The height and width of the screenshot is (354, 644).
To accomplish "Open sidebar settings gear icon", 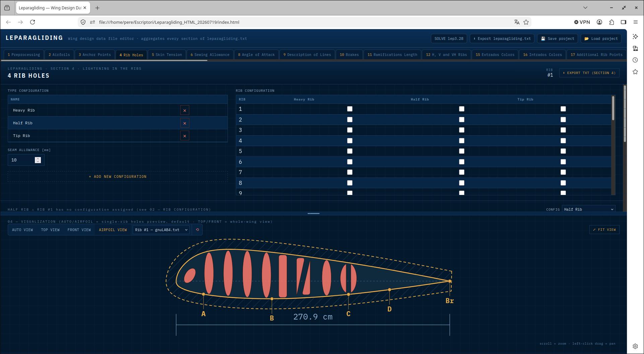I will click(635, 346).
